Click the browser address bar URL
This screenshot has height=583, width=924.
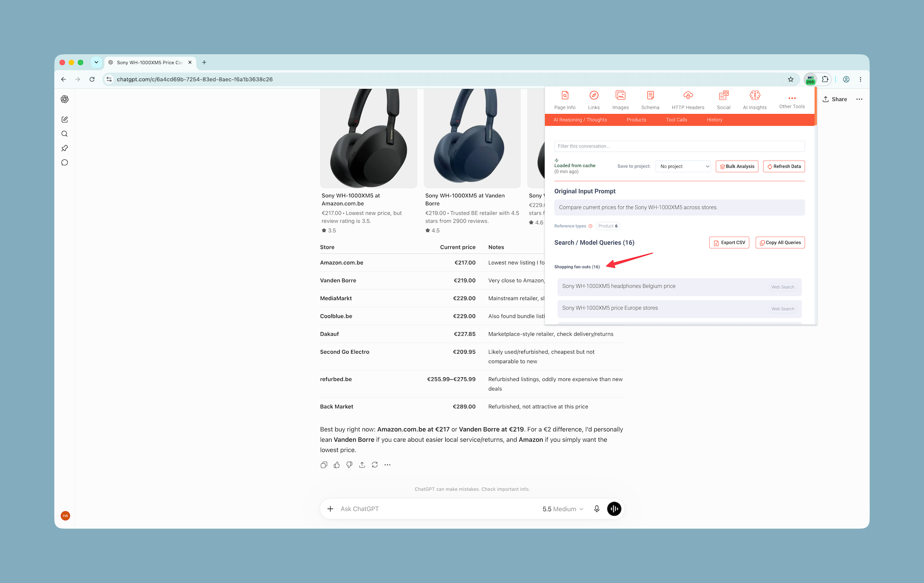[194, 79]
